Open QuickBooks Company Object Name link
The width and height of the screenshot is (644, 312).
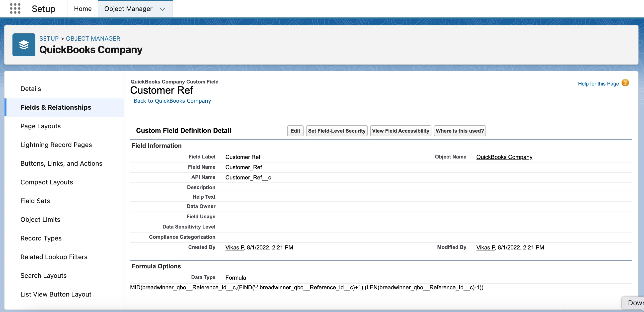click(x=504, y=157)
